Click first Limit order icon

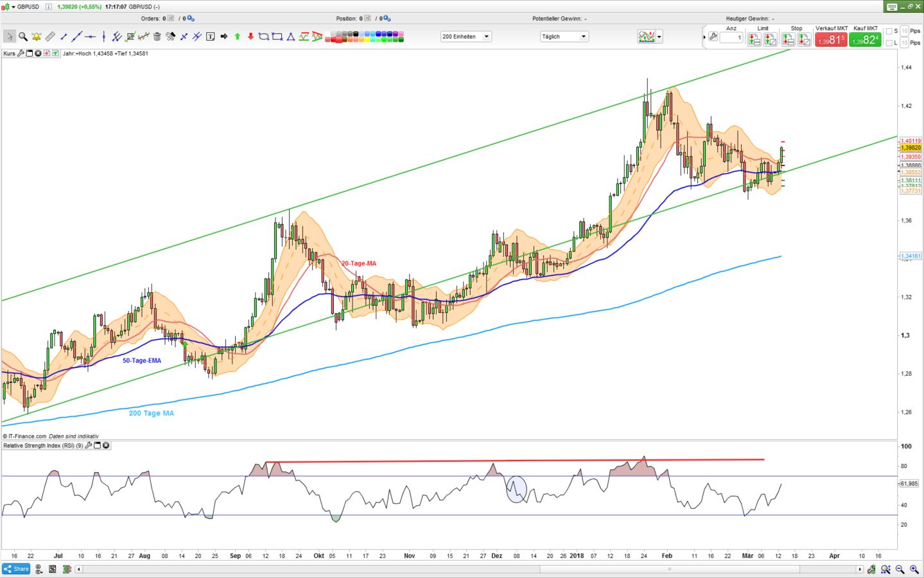(754, 39)
